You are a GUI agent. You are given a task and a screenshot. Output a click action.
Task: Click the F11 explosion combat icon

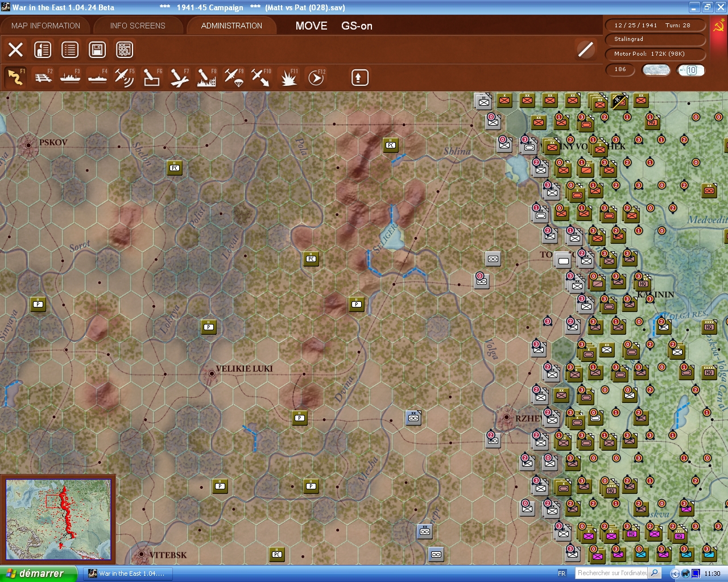288,77
